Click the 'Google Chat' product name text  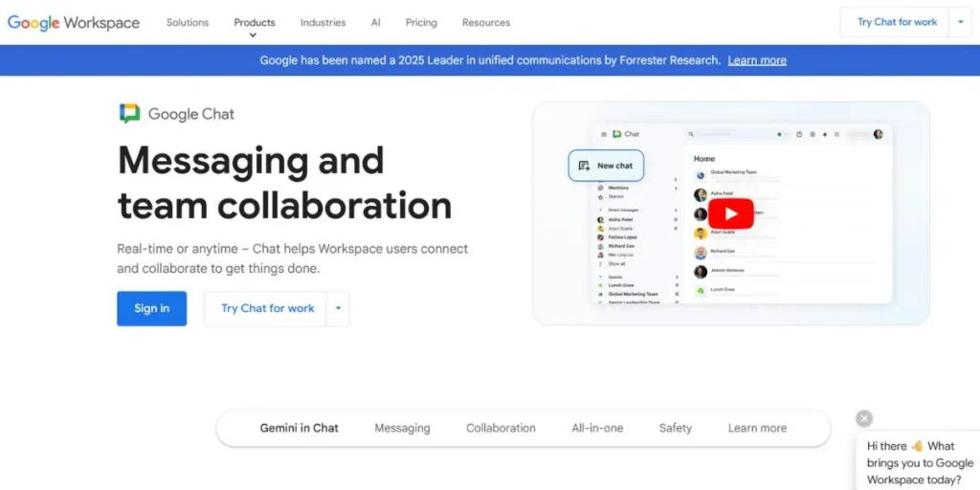(x=191, y=115)
